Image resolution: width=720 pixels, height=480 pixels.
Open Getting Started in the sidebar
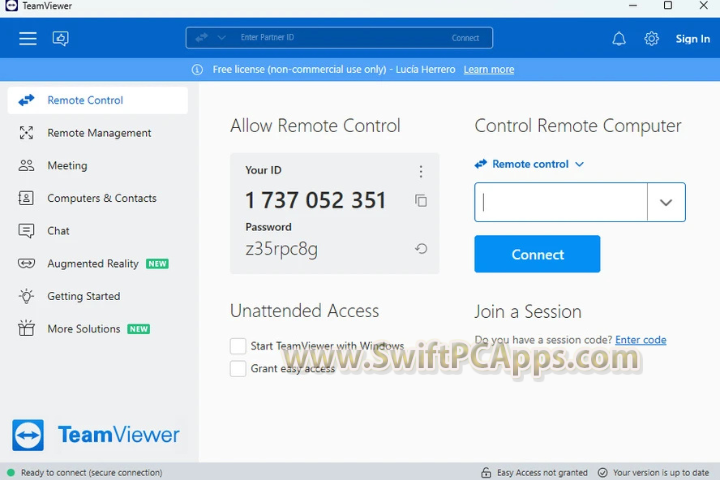coord(98,296)
